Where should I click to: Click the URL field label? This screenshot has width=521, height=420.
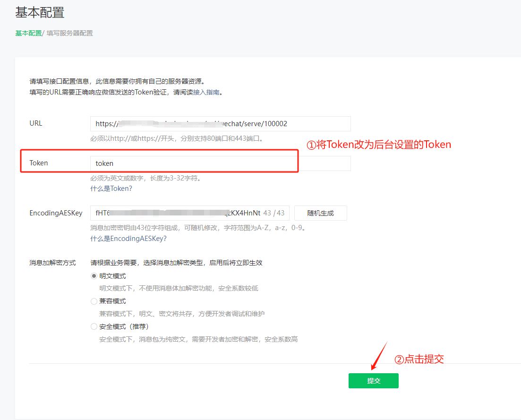tap(36, 123)
